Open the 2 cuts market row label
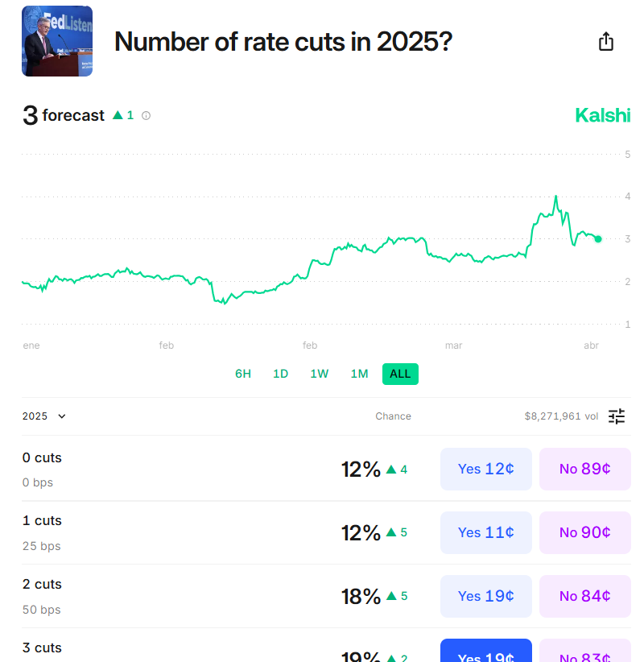644x662 pixels. pyautogui.click(x=42, y=585)
